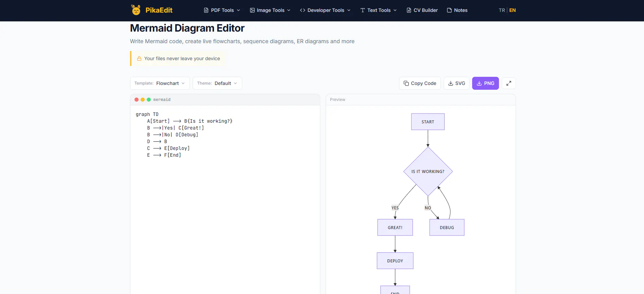Viewport: 644px width, 294px height.
Task: Expand the Text Tools menu
Action: (x=379, y=10)
